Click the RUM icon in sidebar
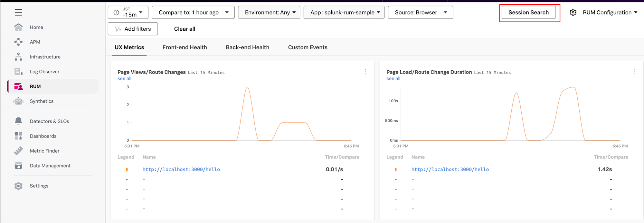The image size is (644, 223). click(x=18, y=86)
